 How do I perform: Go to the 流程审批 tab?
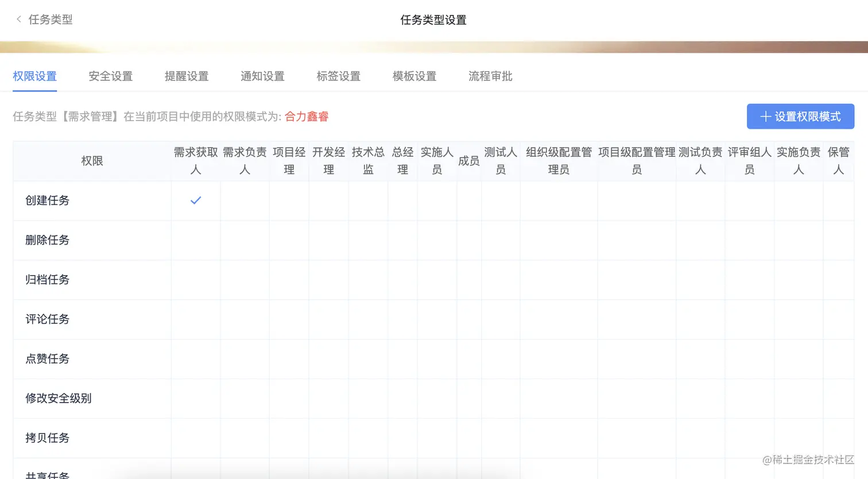point(490,76)
